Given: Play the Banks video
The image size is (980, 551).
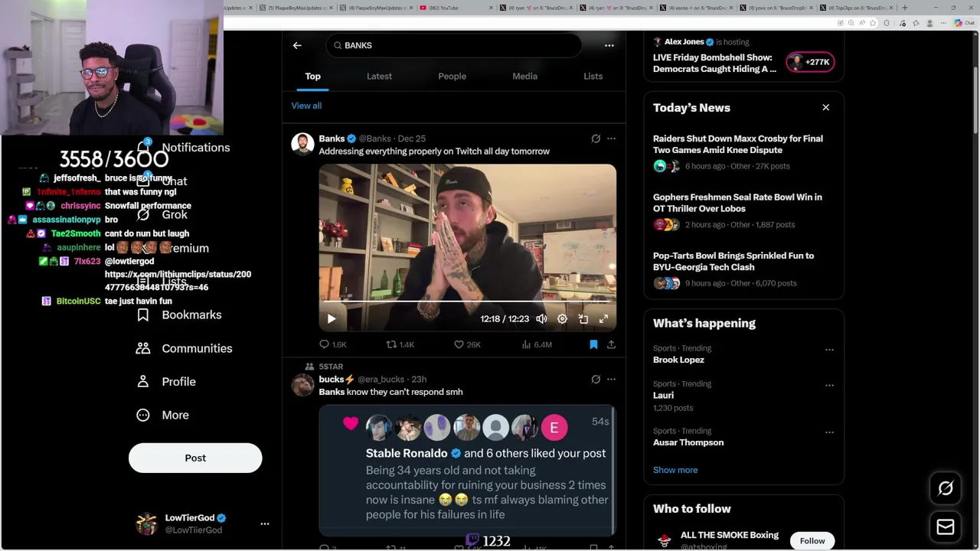Looking at the screenshot, I should click(332, 318).
